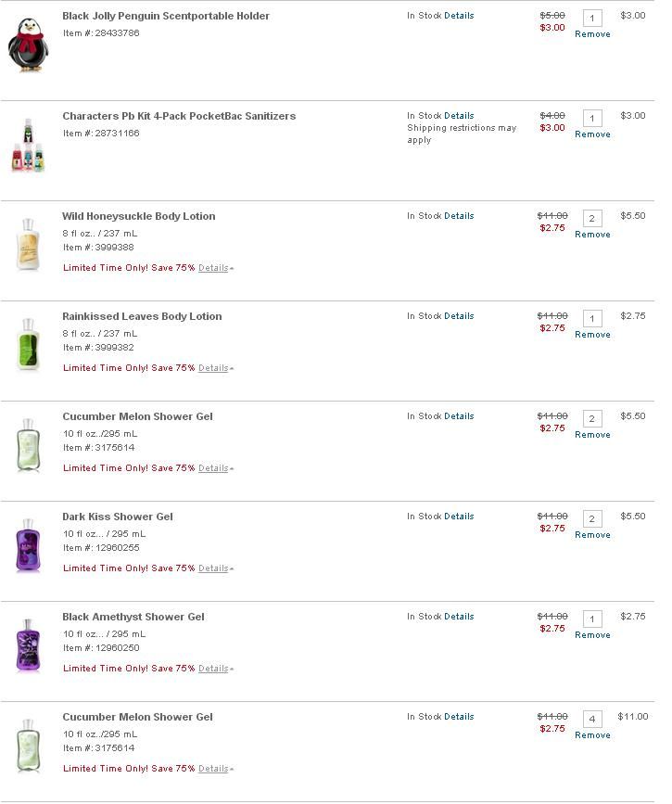Screen dimensions: 672x804
Task: Remove the Black Jolly Penguin Scentportable Holder
Action: pyautogui.click(x=592, y=33)
